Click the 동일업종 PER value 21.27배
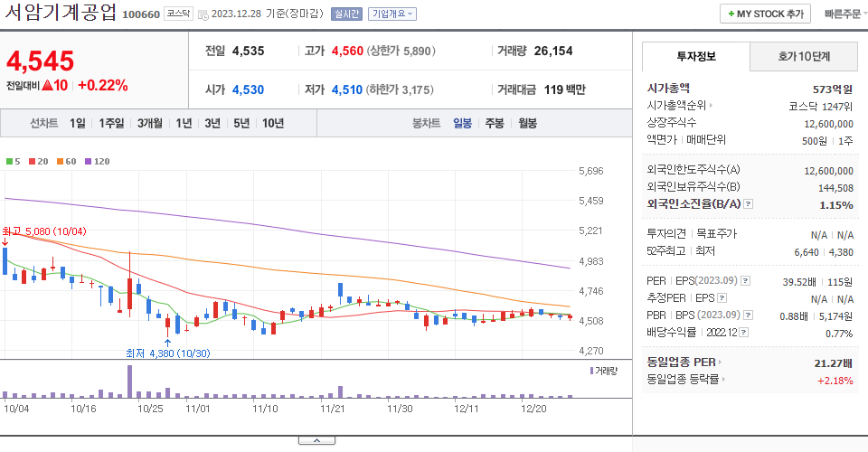 point(833,363)
